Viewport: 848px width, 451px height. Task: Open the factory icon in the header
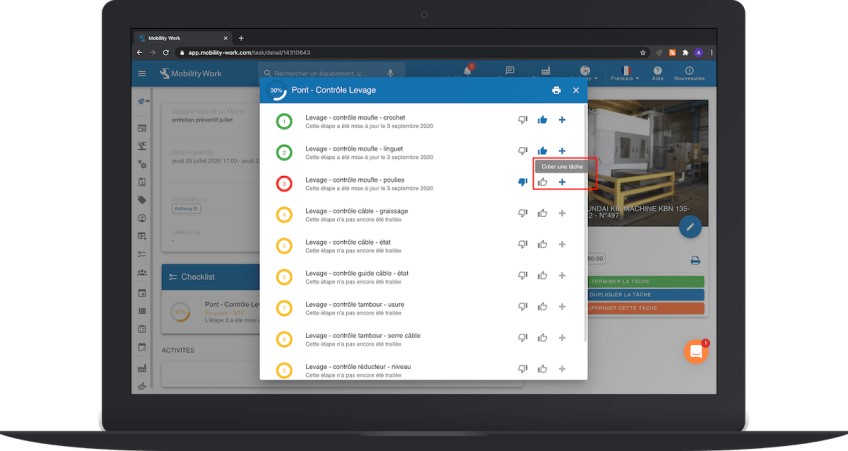[546, 71]
